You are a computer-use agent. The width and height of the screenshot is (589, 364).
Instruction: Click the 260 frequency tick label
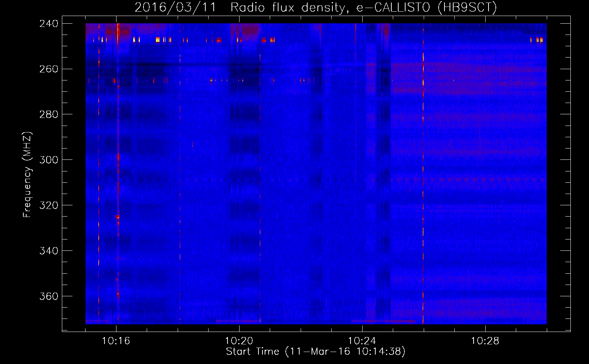point(48,69)
